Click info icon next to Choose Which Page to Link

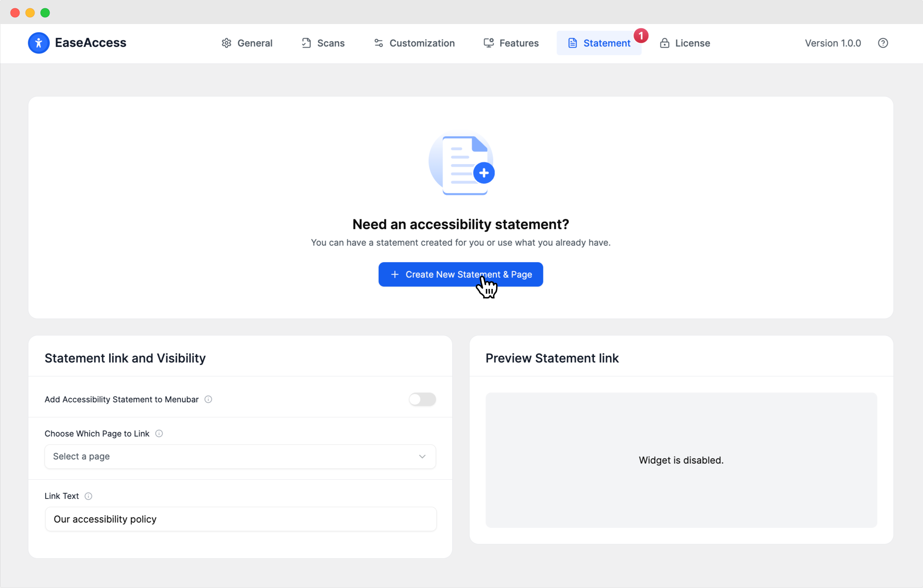(x=159, y=434)
